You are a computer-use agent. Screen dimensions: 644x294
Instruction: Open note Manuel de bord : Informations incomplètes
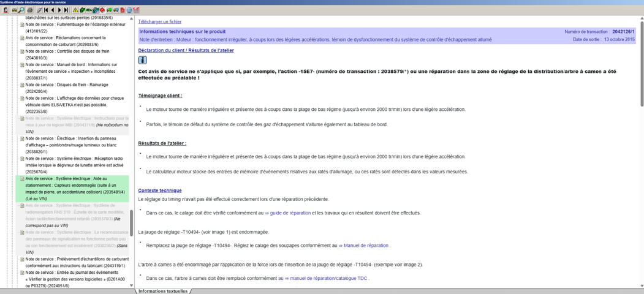click(71, 71)
